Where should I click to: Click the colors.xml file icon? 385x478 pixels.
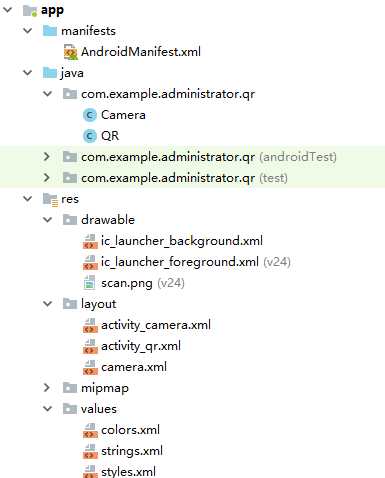coord(90,430)
